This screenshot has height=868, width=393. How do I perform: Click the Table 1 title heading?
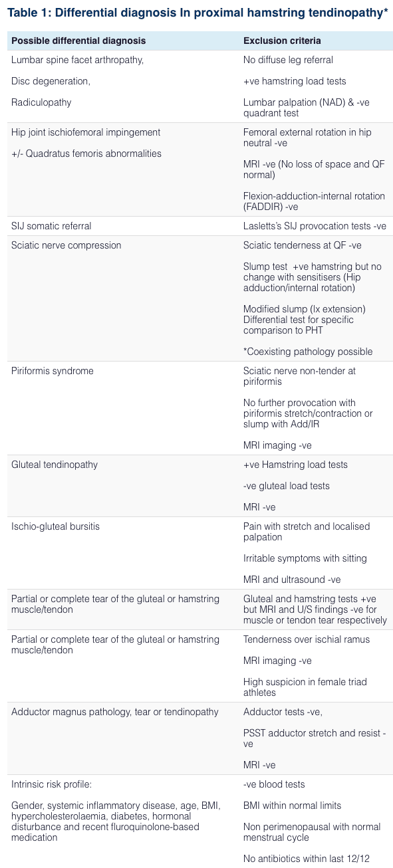(197, 13)
